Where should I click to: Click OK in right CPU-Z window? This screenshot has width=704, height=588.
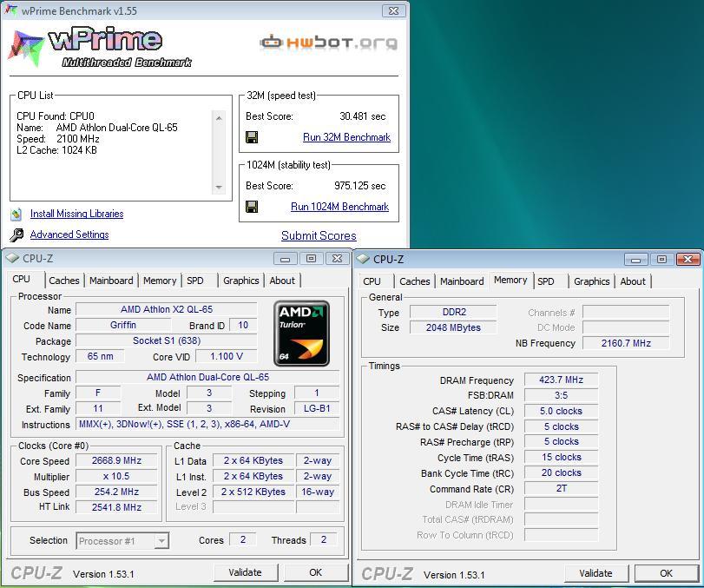(667, 573)
